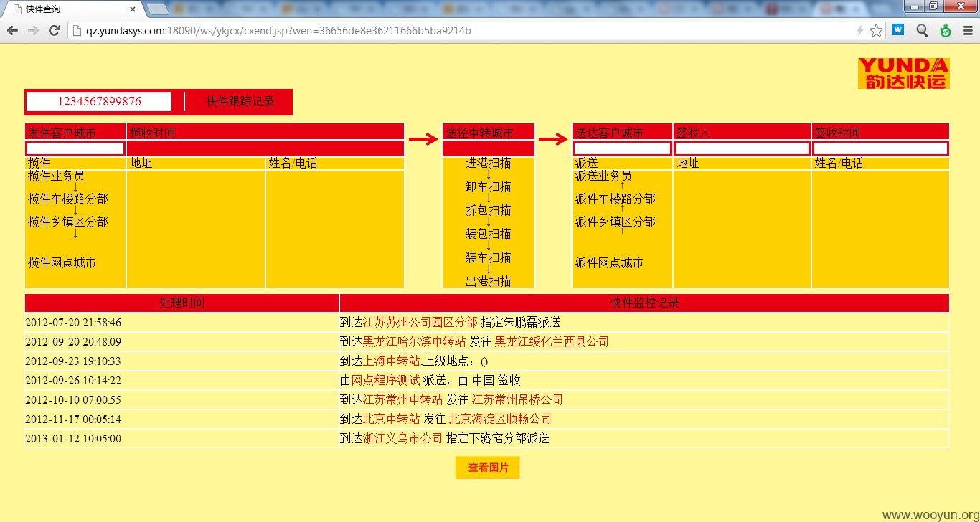Open the Chrome hamburger menu
The image size is (980, 522).
(969, 31)
